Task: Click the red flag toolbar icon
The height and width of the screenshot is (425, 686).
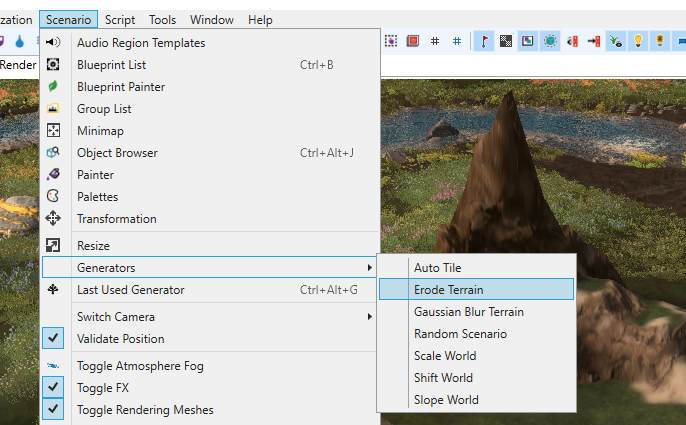Action: pos(484,41)
